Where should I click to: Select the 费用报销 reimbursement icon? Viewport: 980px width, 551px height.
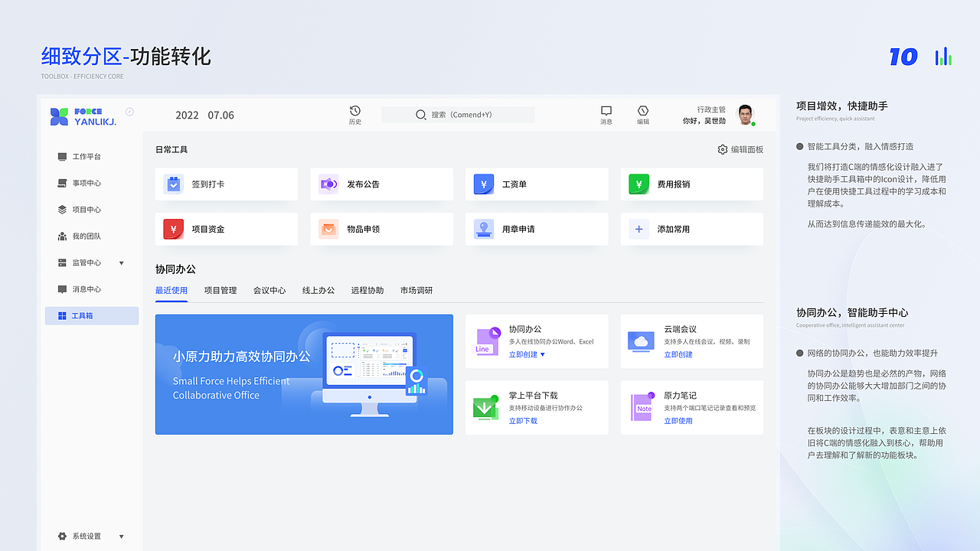click(x=639, y=184)
